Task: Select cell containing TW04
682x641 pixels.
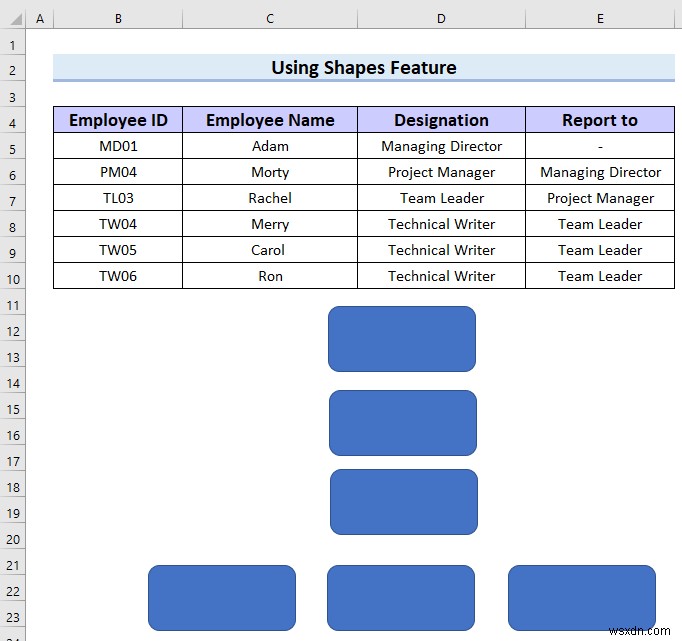Action: click(x=118, y=224)
